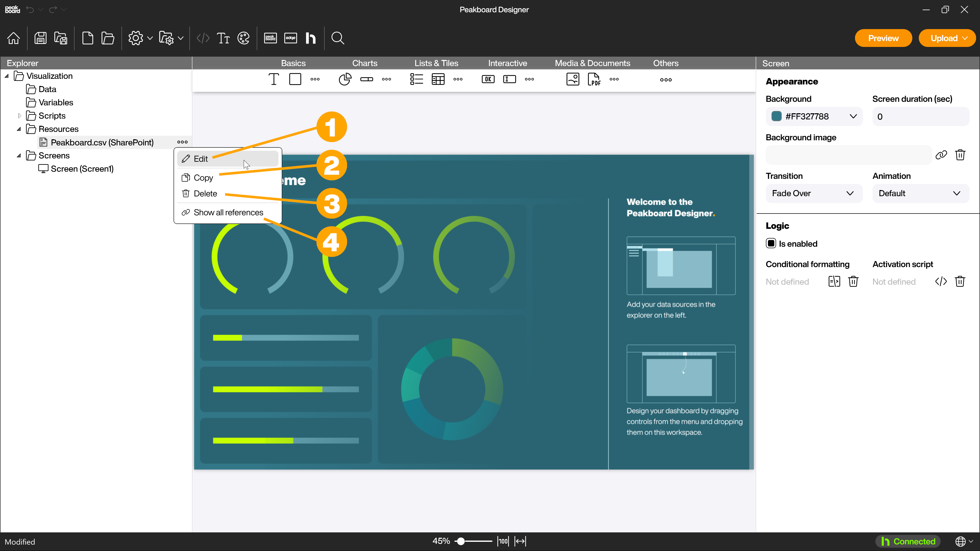This screenshot has width=980, height=551.
Task: Choose Edit from the context menu
Action: (227, 159)
